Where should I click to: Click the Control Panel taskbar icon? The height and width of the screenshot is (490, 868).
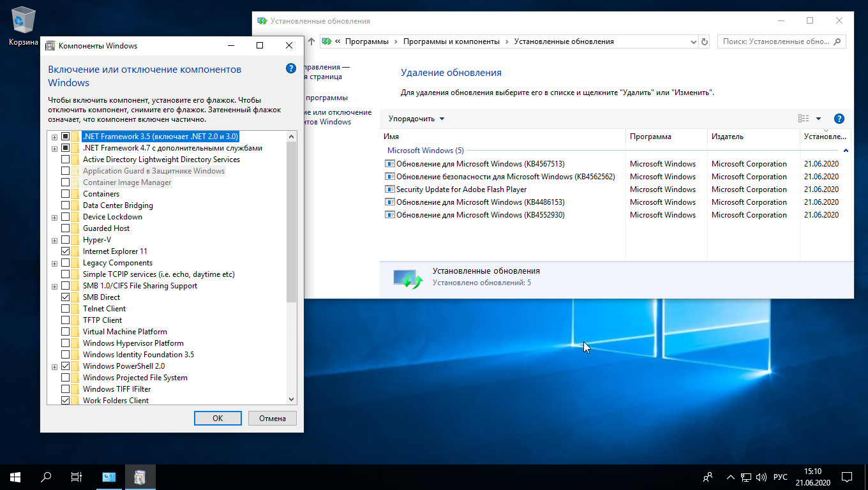pos(109,477)
